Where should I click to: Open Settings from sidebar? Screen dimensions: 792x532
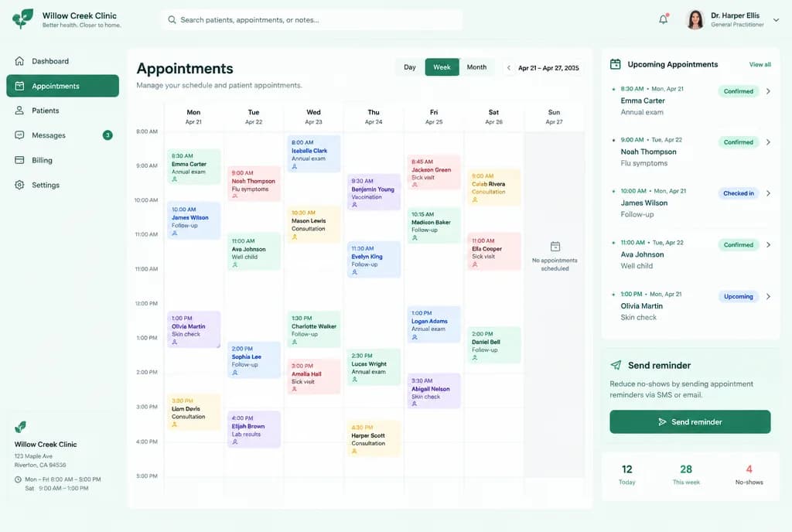pos(63,185)
